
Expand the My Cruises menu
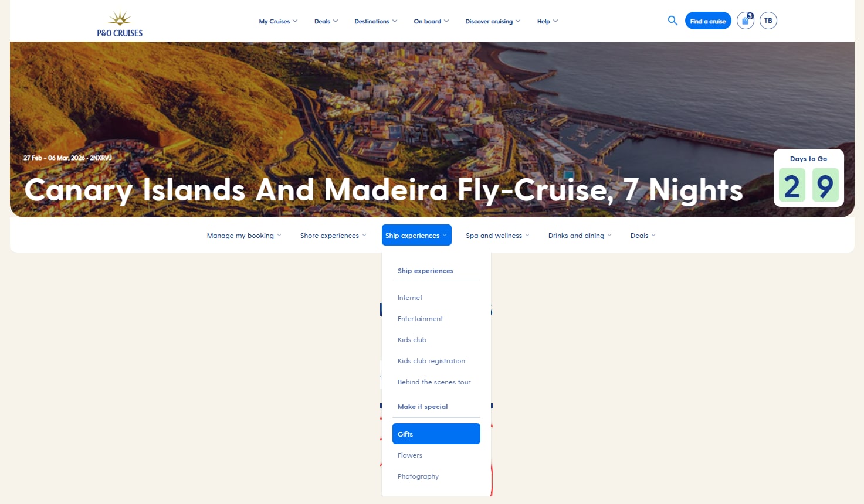coord(279,21)
